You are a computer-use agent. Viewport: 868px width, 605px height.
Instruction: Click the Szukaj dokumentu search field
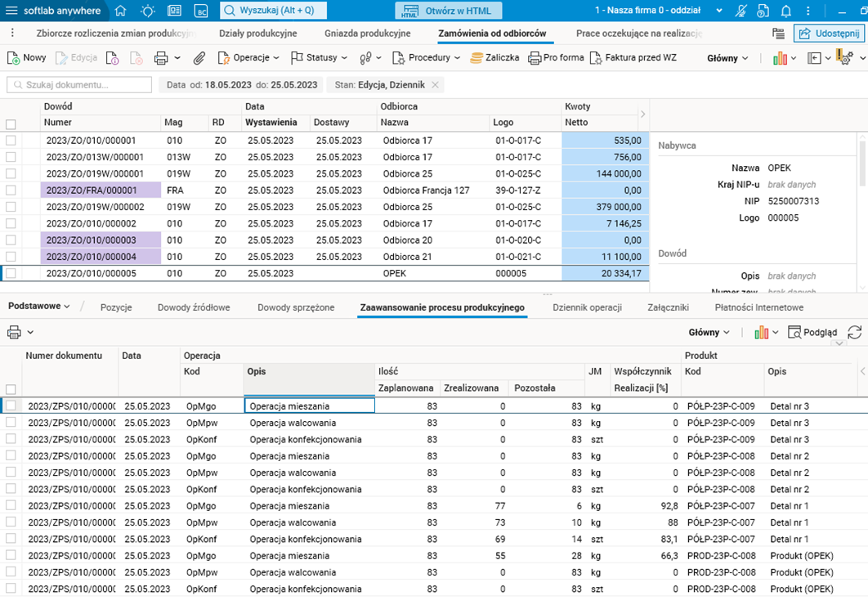[80, 85]
